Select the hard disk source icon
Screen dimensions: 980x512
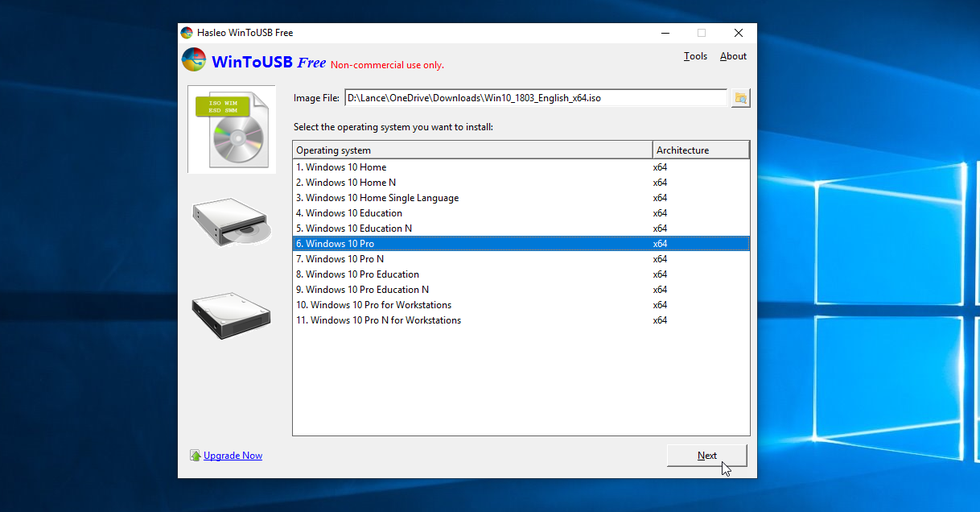232,314
